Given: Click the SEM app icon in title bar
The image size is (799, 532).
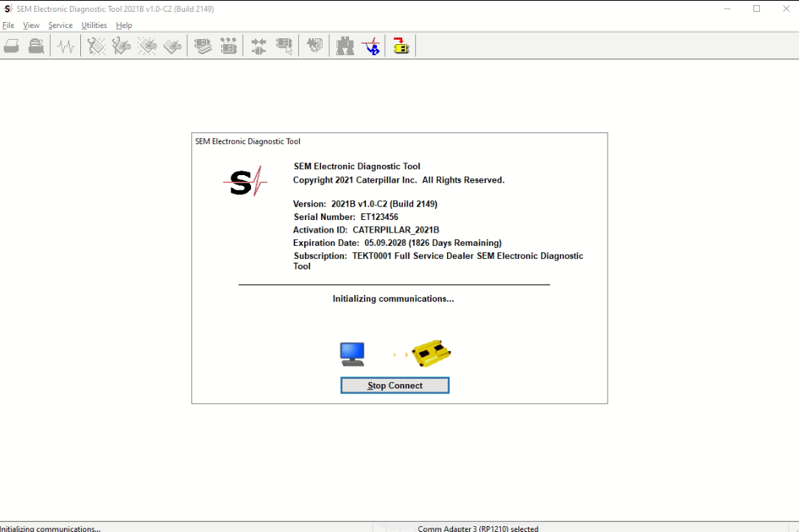Looking at the screenshot, I should click(x=7, y=9).
